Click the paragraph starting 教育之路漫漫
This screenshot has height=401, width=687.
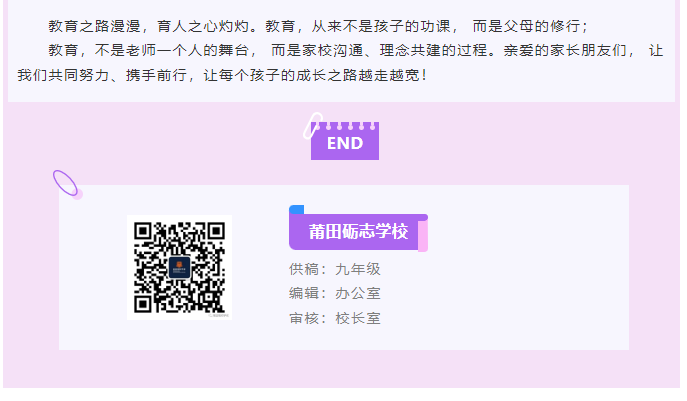tap(318, 26)
